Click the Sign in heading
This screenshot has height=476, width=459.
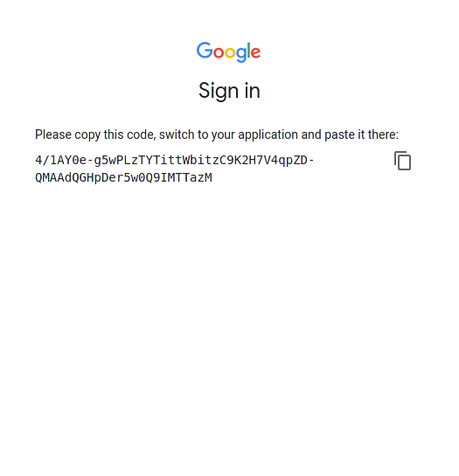tap(229, 91)
